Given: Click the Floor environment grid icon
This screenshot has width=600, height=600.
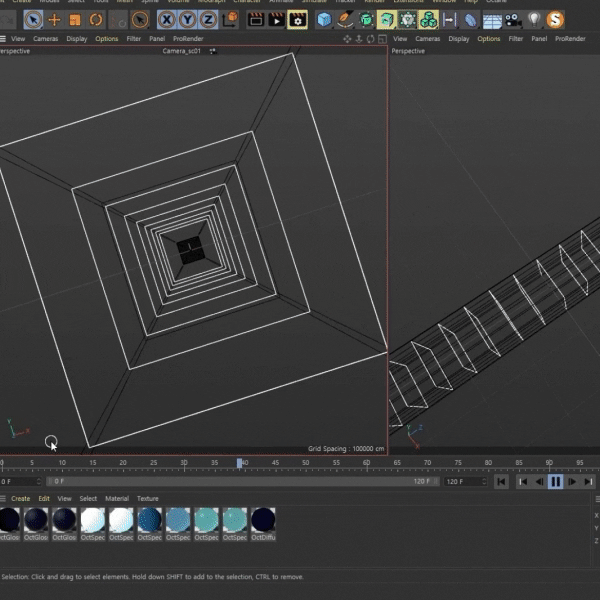Looking at the screenshot, I should coord(492,20).
